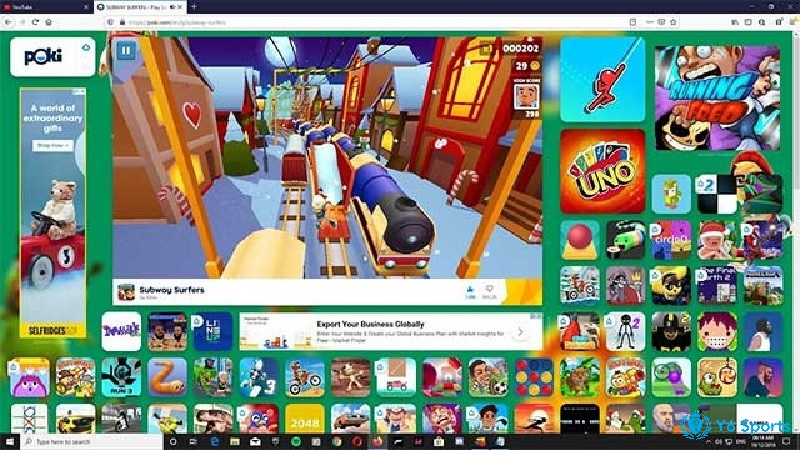The width and height of the screenshot is (800, 450).
Task: Reload the current page
Action: (35, 22)
